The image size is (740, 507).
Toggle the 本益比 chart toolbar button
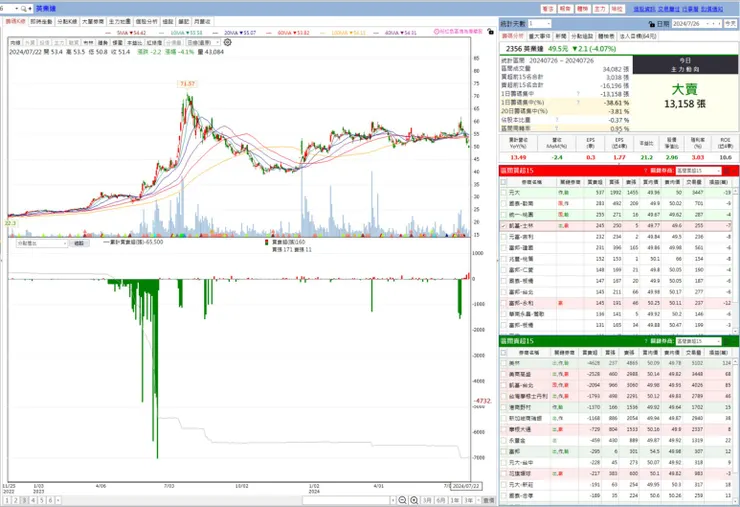(135, 42)
